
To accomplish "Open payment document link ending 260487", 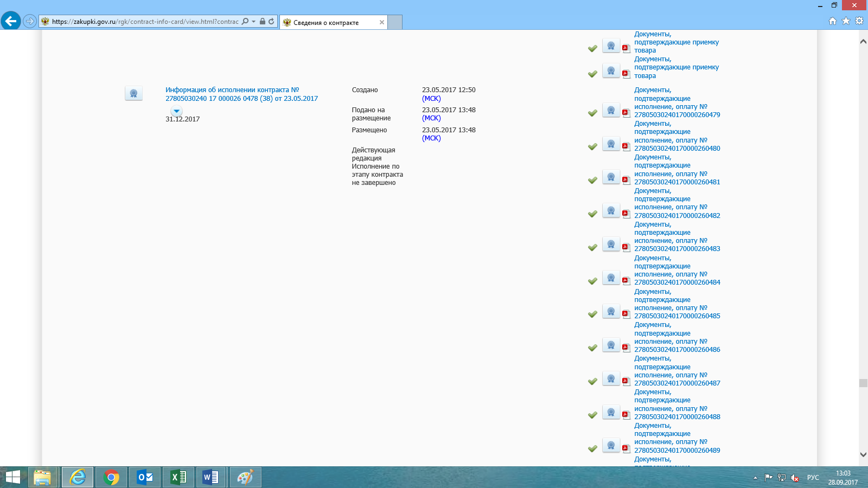I will tap(677, 371).
